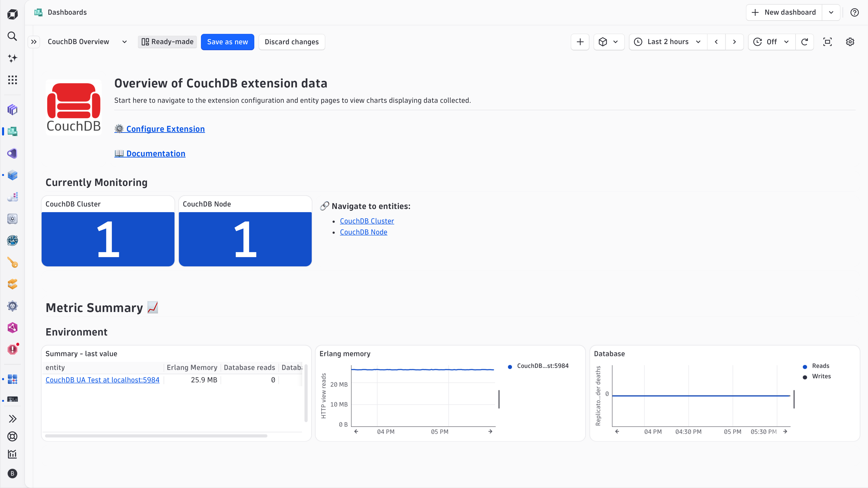Screen dimensions: 868x488
Task: Open the Last 2 hours timeframe dropdown
Action: pos(668,42)
